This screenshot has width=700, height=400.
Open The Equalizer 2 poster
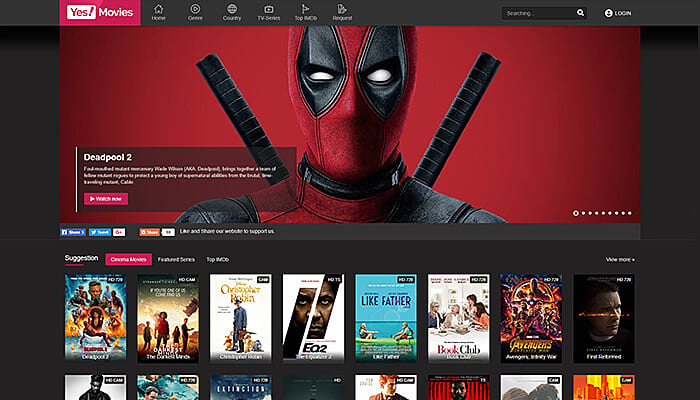[313, 318]
